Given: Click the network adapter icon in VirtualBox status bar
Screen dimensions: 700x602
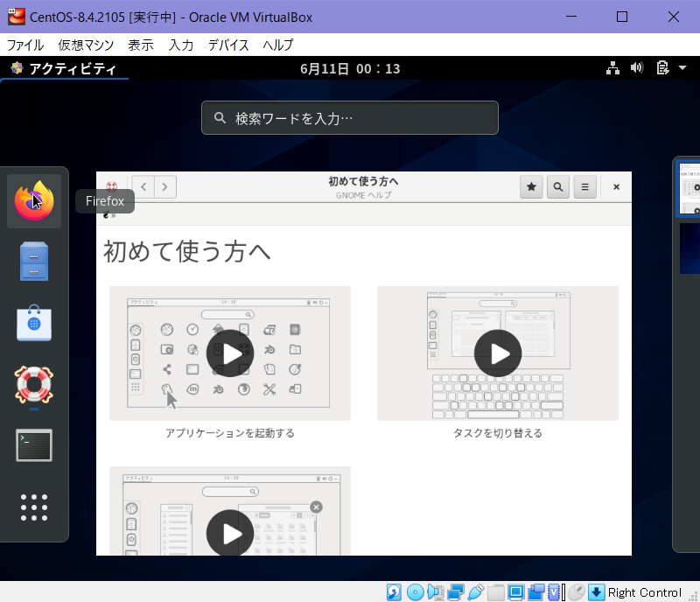Looking at the screenshot, I should [456, 591].
